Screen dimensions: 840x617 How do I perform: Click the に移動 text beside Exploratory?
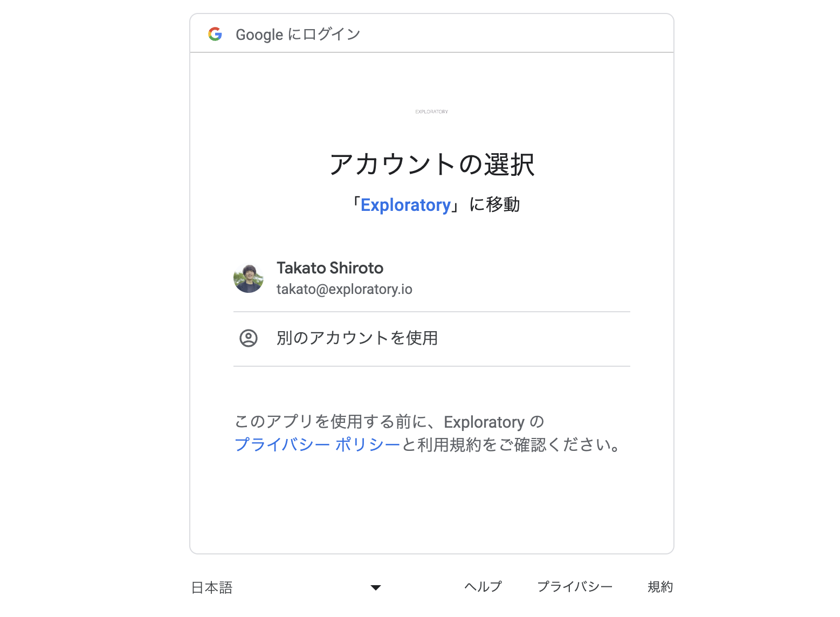coord(494,205)
